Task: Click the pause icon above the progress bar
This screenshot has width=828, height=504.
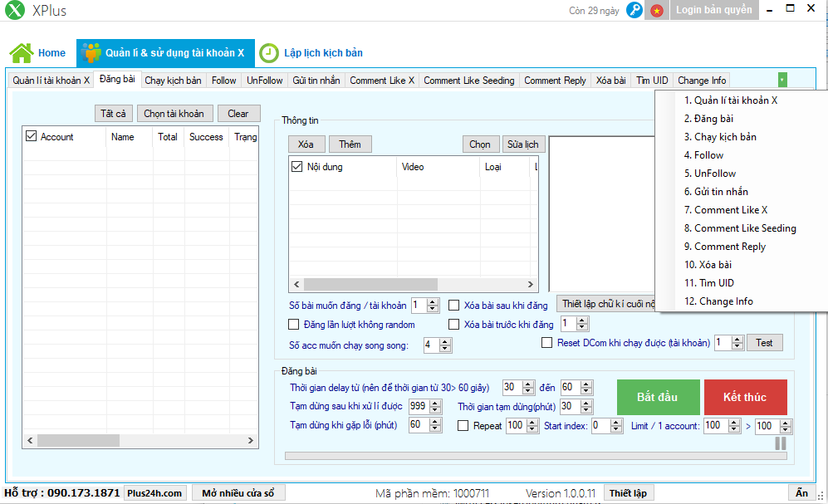Action: tap(781, 443)
